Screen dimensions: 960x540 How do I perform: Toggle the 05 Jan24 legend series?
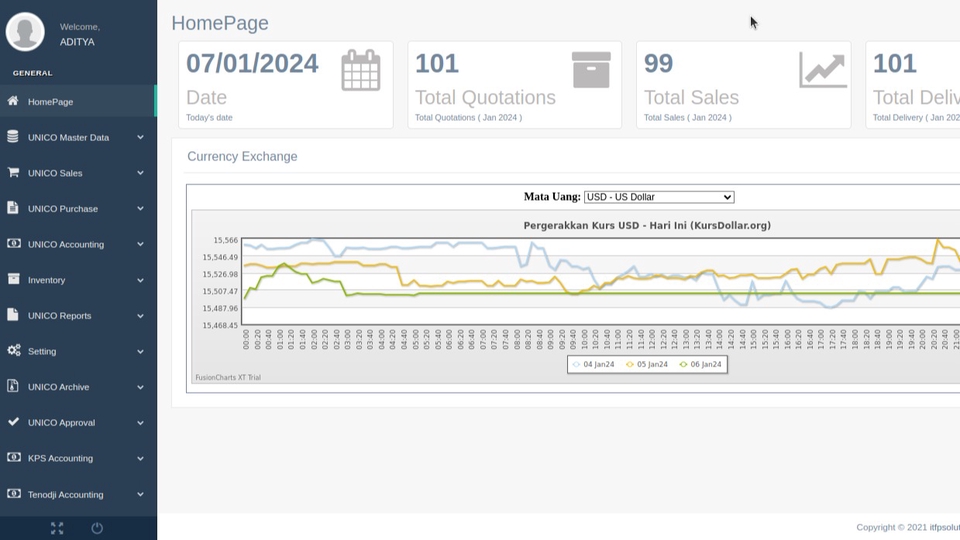[647, 364]
